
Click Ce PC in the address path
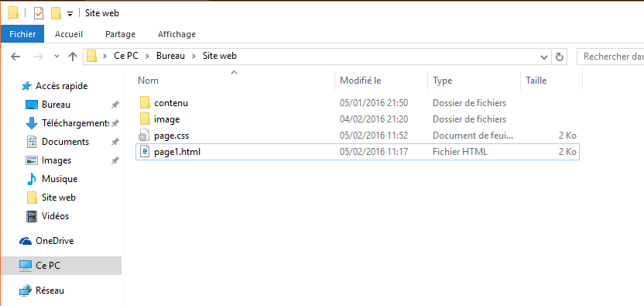(126, 56)
